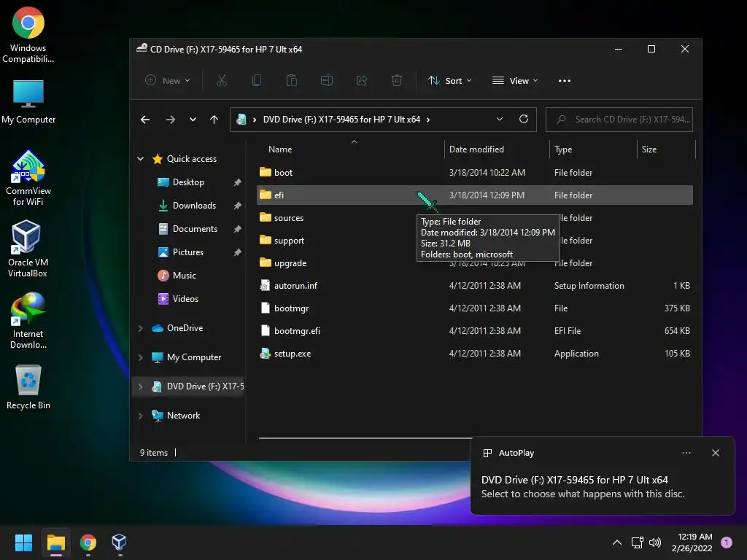
Task: Select Internet Download Manager desktop icon
Action: tap(28, 321)
